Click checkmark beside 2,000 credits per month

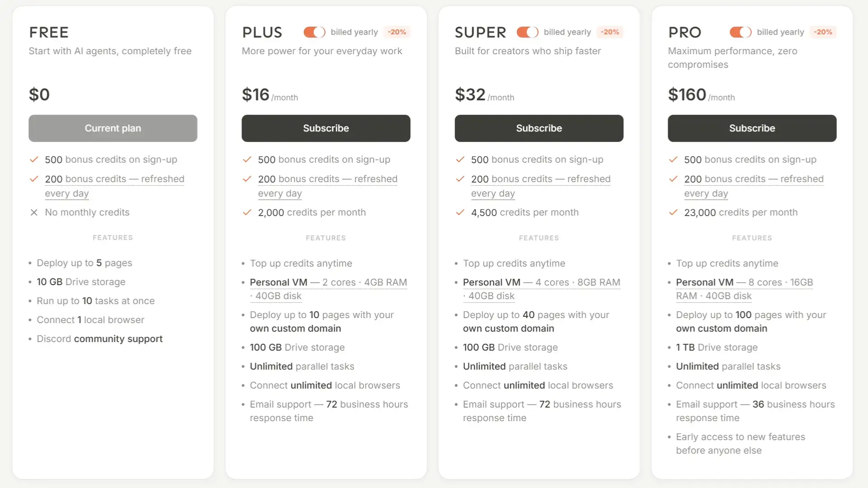(x=247, y=212)
